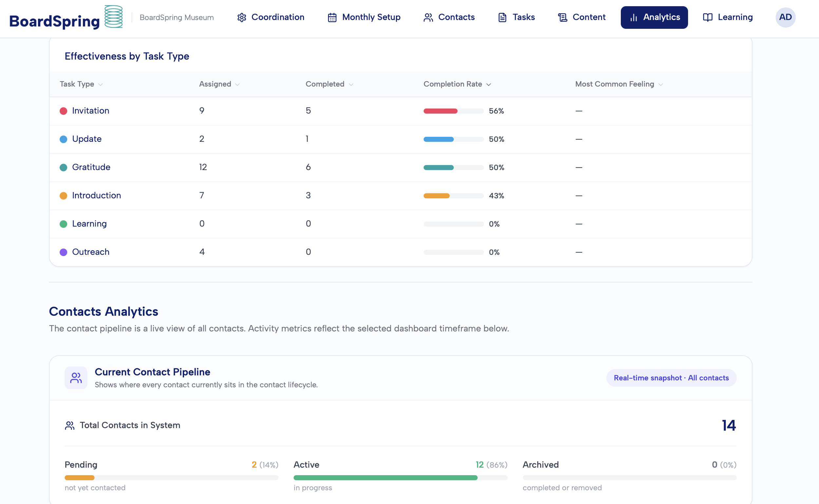Viewport: 819px width, 504px height.
Task: Click the Outreach task type label
Action: pos(91,252)
